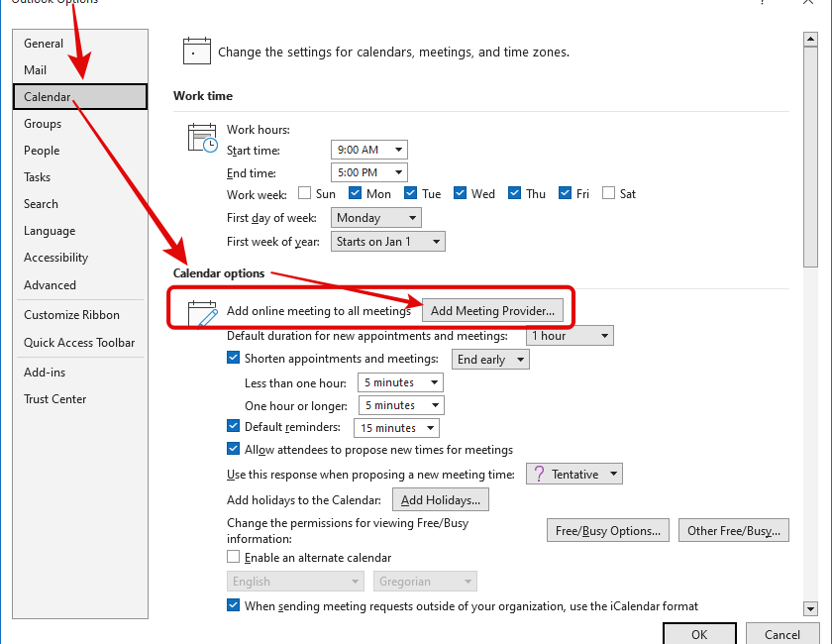The image size is (832, 644).
Task: Toggle iCalendar format for outside organization checkbox
Action: [233, 605]
